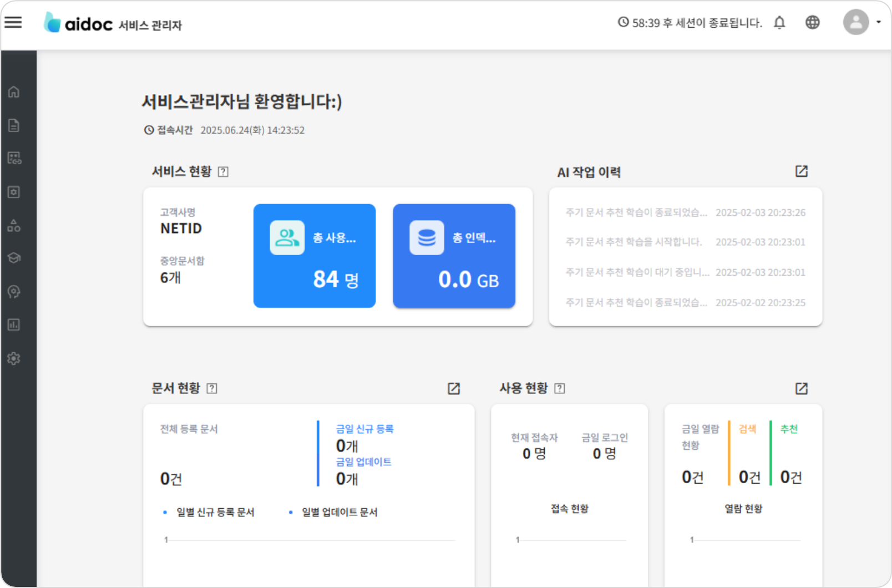Go to Home in sidebar

(14, 92)
